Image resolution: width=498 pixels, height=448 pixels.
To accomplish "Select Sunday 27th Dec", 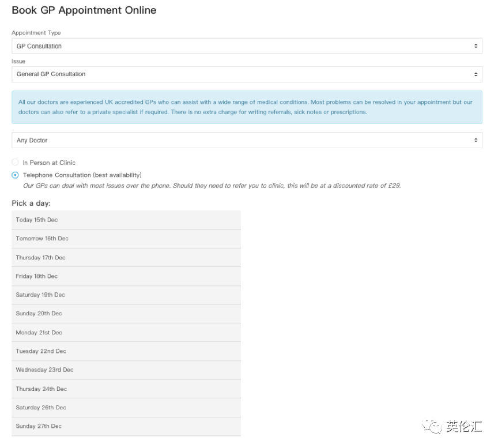I will (x=126, y=427).
